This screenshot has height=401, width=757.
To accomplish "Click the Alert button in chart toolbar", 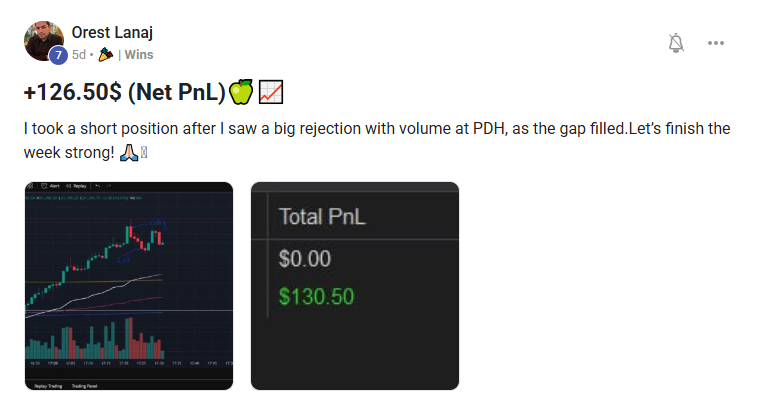I will [x=51, y=186].
